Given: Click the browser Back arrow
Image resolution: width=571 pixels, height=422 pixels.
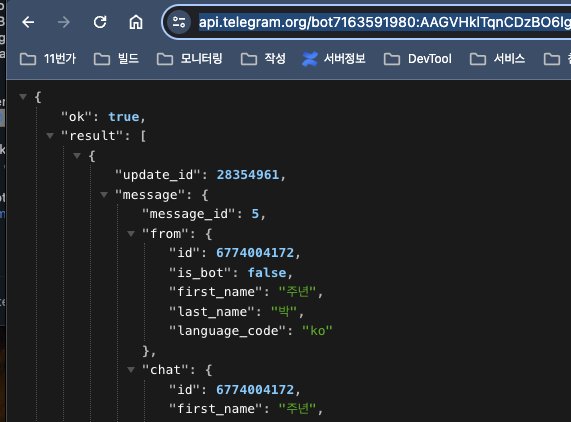Looking at the screenshot, I should [28, 23].
